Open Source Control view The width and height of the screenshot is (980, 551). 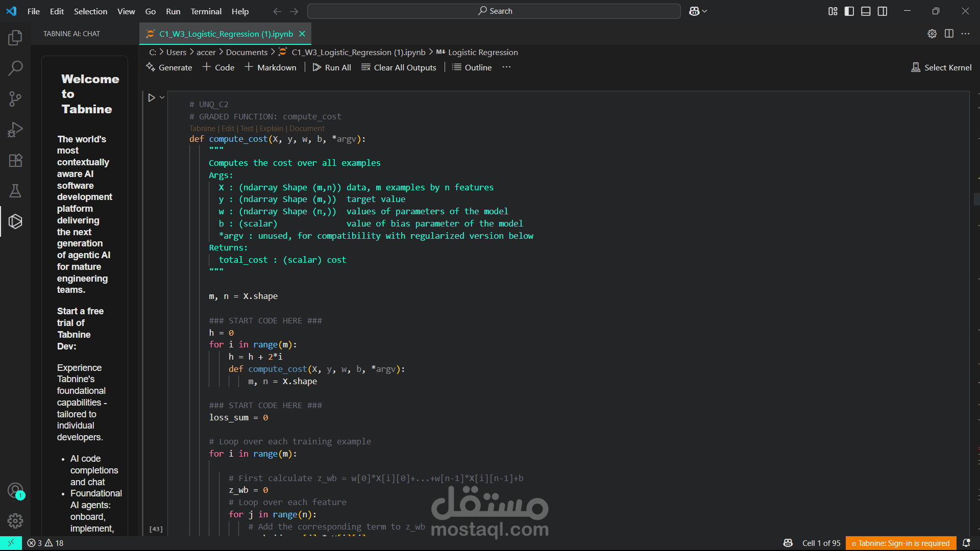15,98
